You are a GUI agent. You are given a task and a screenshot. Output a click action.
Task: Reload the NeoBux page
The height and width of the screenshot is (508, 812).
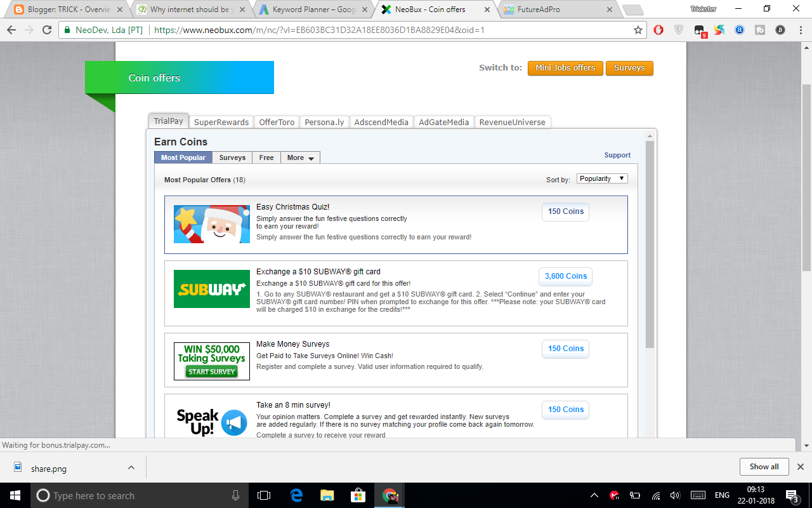pyautogui.click(x=47, y=30)
